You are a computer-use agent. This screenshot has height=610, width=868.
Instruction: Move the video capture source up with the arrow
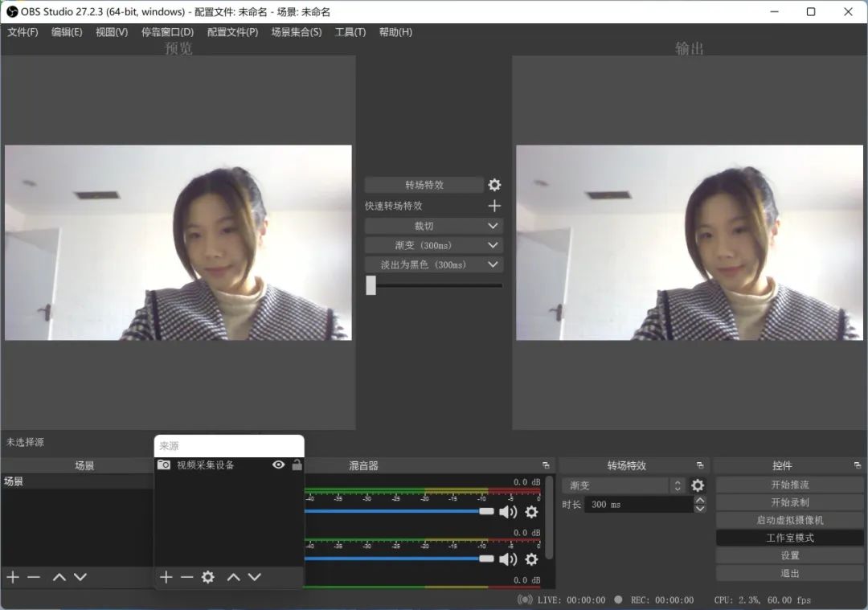coord(234,577)
